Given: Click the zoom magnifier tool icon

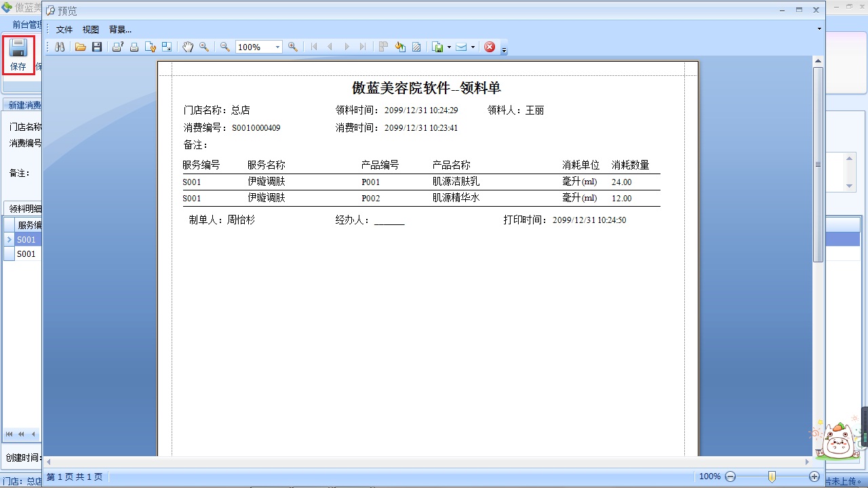Looking at the screenshot, I should point(204,47).
